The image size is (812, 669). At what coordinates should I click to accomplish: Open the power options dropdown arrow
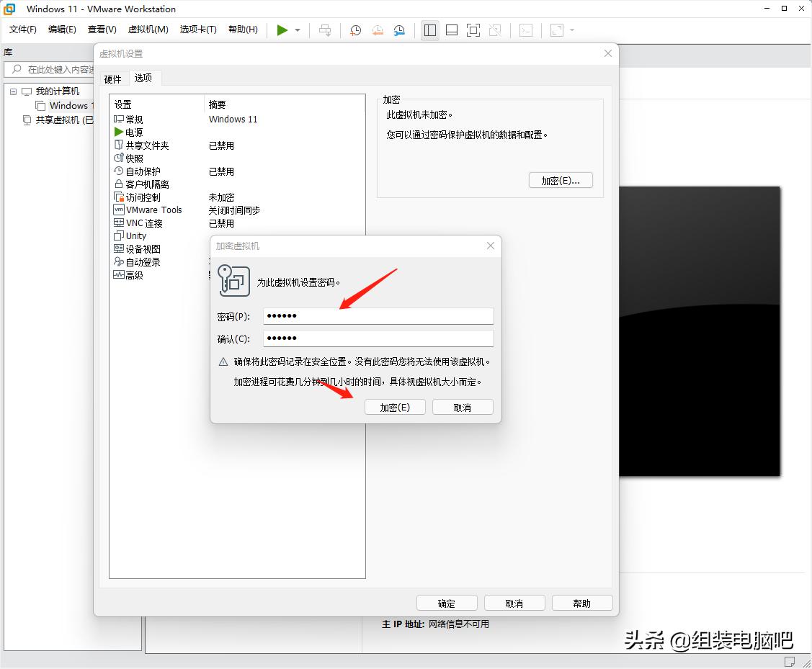[x=295, y=30]
